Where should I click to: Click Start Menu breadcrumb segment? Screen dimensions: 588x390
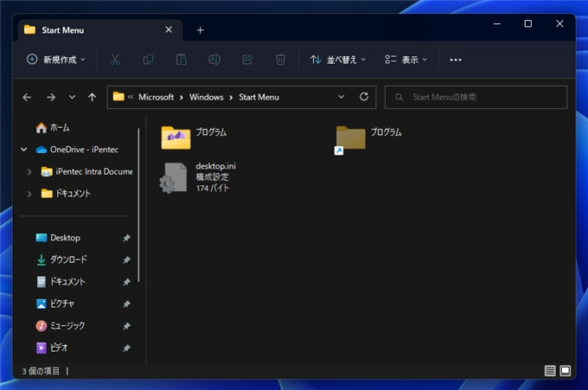[259, 97]
